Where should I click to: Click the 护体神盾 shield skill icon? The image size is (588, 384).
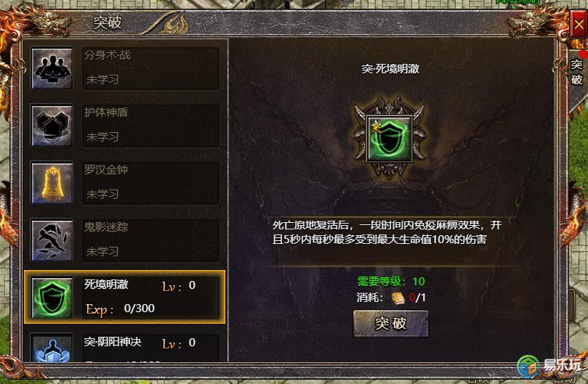52,125
